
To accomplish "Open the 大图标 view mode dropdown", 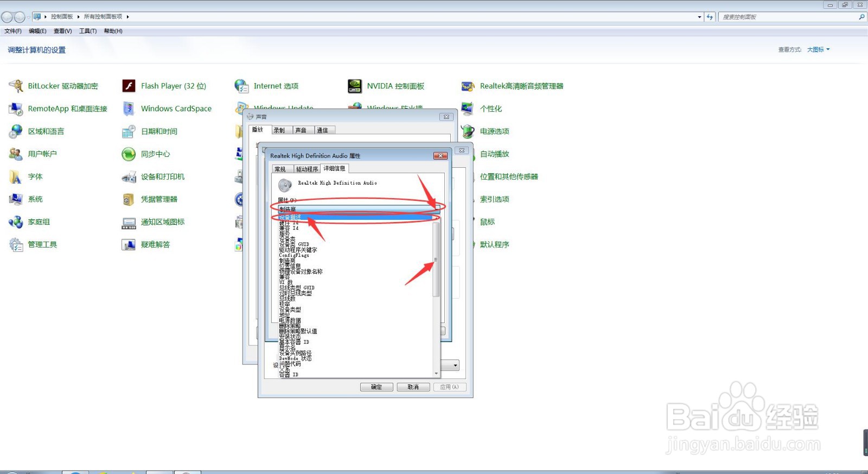I will tap(818, 49).
